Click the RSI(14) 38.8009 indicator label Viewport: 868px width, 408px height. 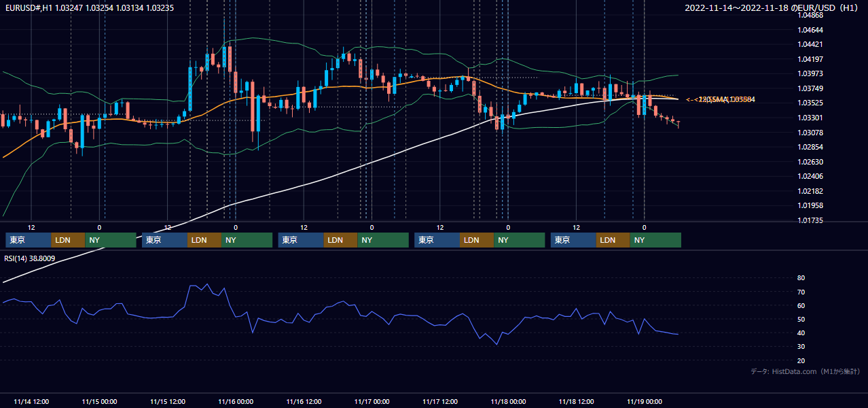(x=30, y=258)
